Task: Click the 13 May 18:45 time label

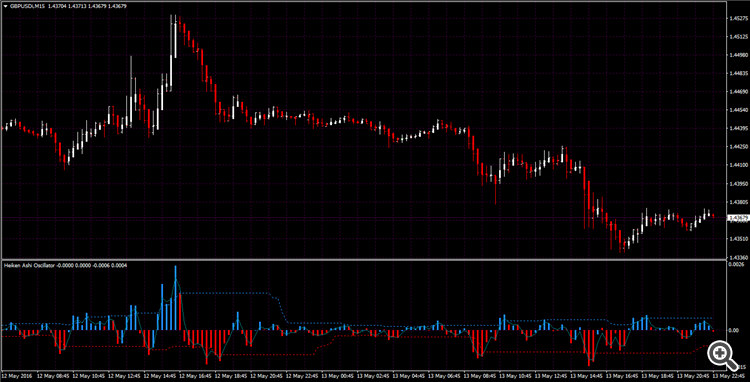Action: point(657,376)
